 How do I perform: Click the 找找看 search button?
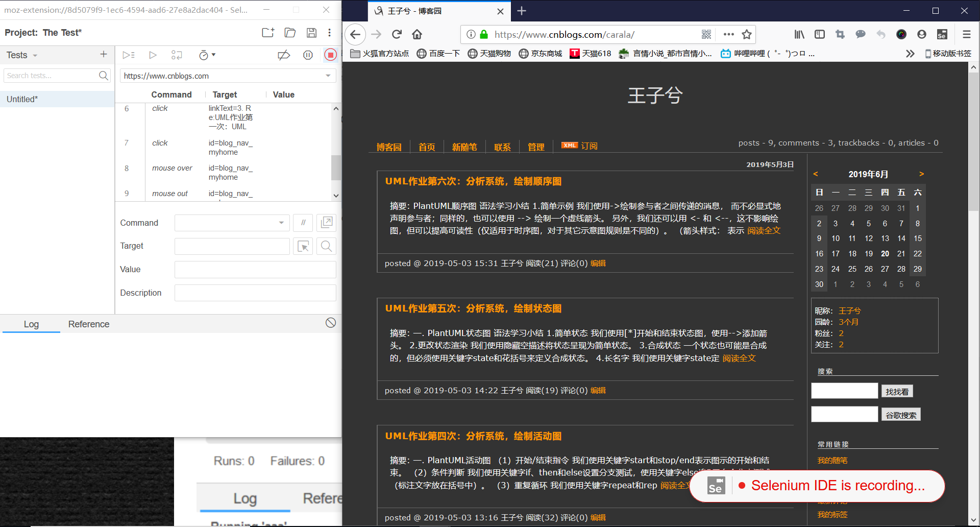click(897, 392)
